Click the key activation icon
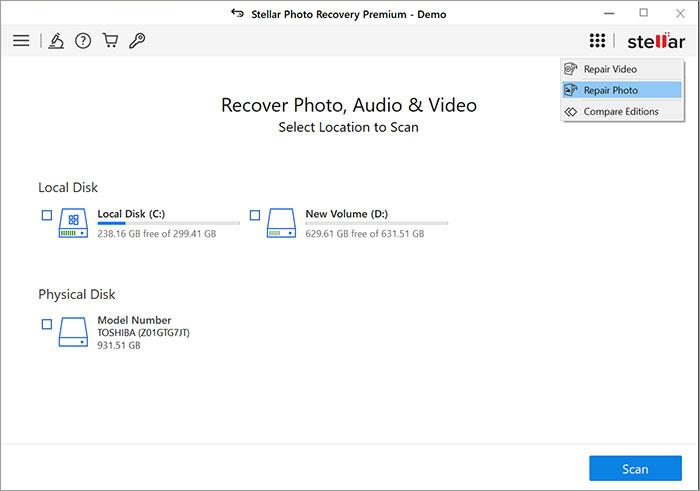700x491 pixels. pos(137,41)
